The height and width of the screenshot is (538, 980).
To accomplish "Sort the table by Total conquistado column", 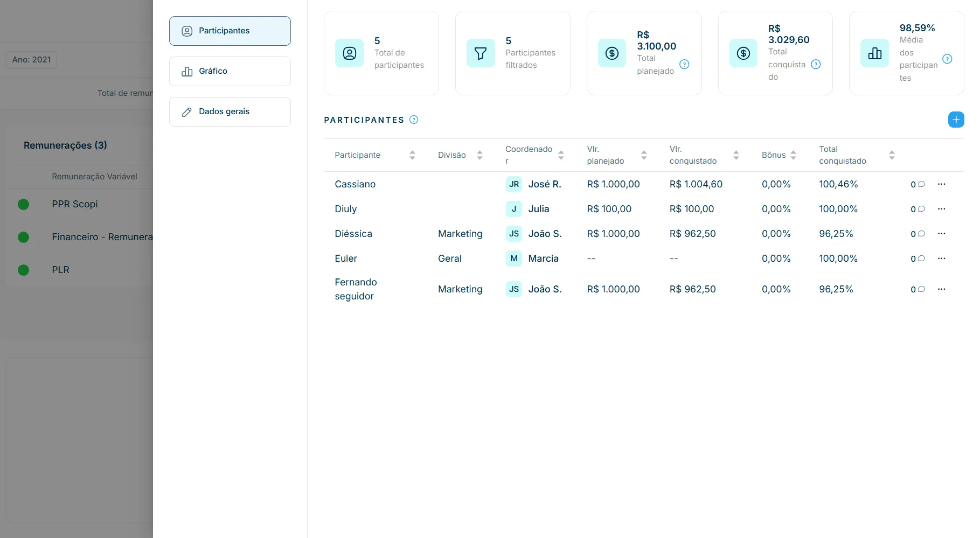I will click(x=892, y=155).
